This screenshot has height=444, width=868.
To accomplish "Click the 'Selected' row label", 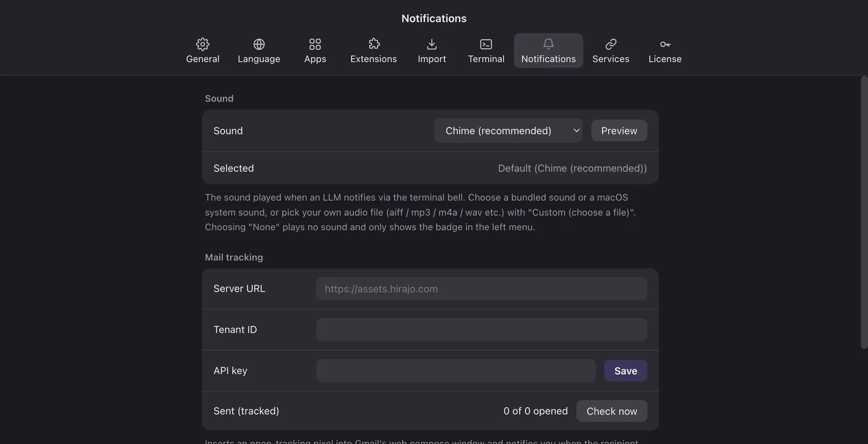I will pos(234,168).
